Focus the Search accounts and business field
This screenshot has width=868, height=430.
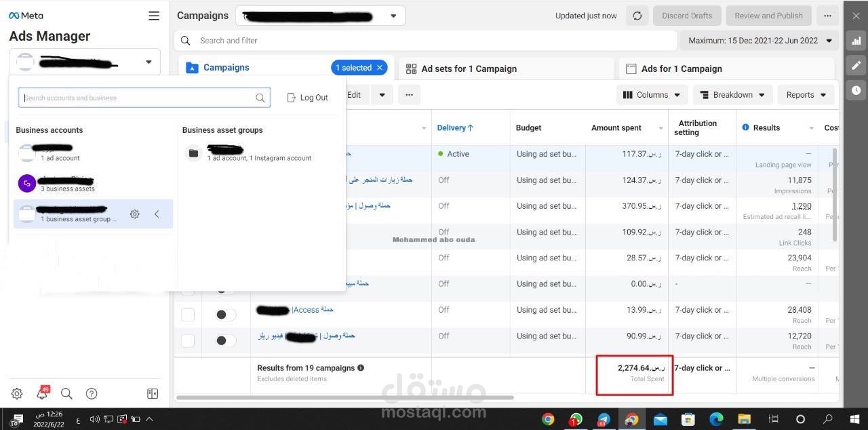(x=144, y=98)
